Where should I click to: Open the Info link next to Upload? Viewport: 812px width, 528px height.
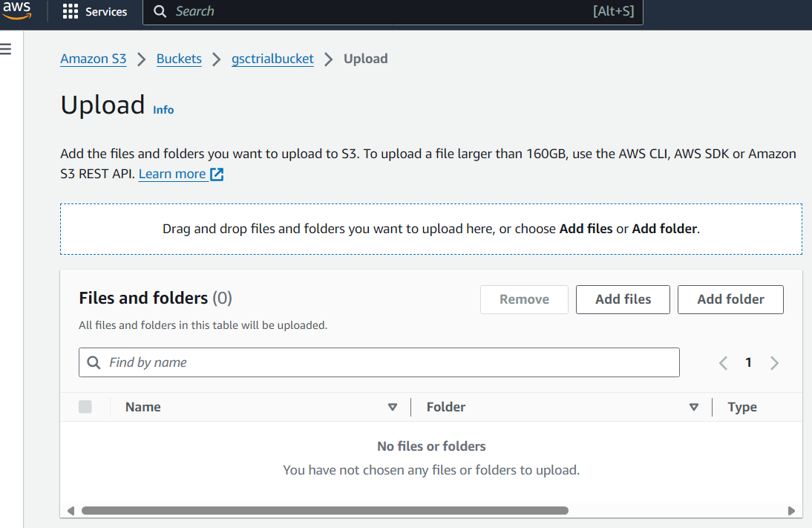[163, 110]
